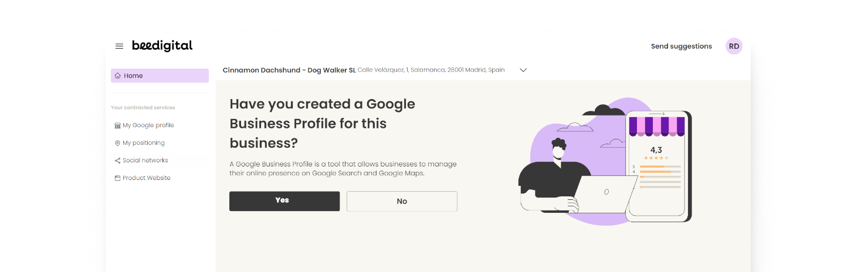
Task: Click the share icon for Social networks
Action: 117,161
